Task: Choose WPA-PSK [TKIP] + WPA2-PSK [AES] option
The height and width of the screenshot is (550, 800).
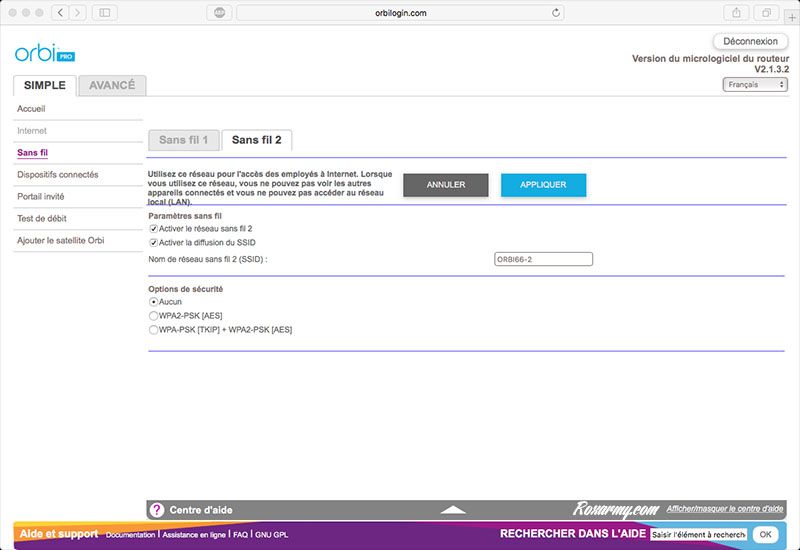Action: pos(154,329)
